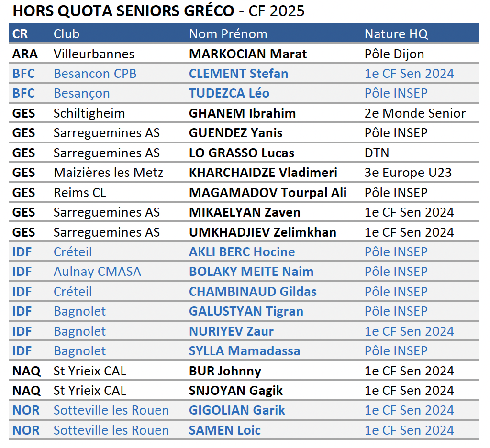
Task: Click the TUDEZCA Léo entry
Action: 229,93
